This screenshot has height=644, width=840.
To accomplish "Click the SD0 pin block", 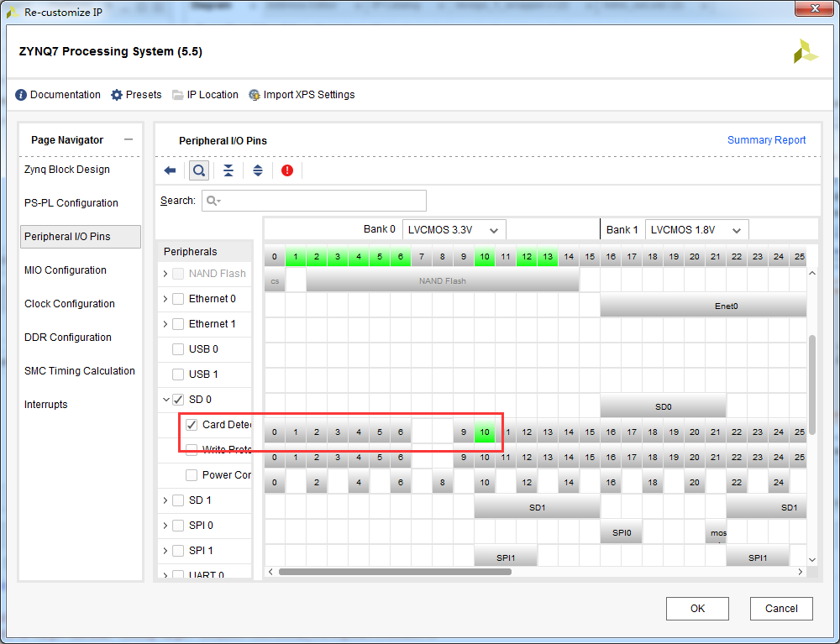I will 664,406.
